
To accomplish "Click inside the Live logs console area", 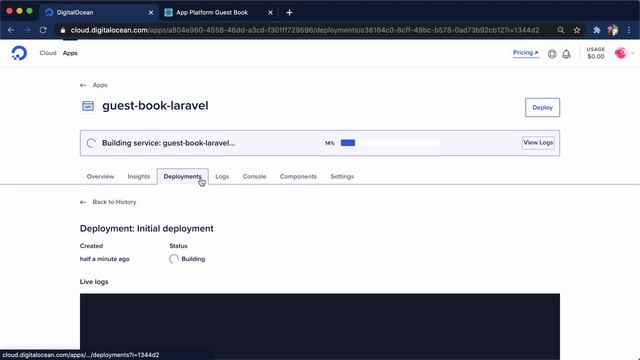I will click(320, 327).
